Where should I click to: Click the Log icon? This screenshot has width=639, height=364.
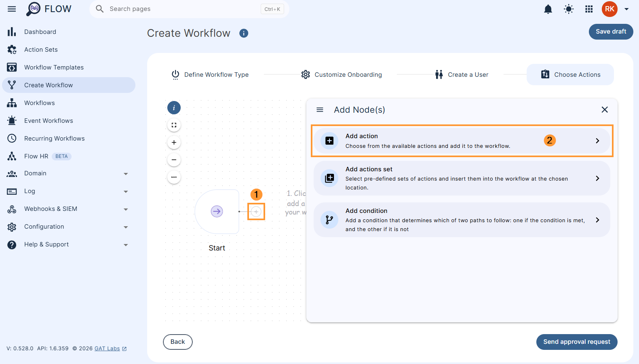pyautogui.click(x=12, y=191)
